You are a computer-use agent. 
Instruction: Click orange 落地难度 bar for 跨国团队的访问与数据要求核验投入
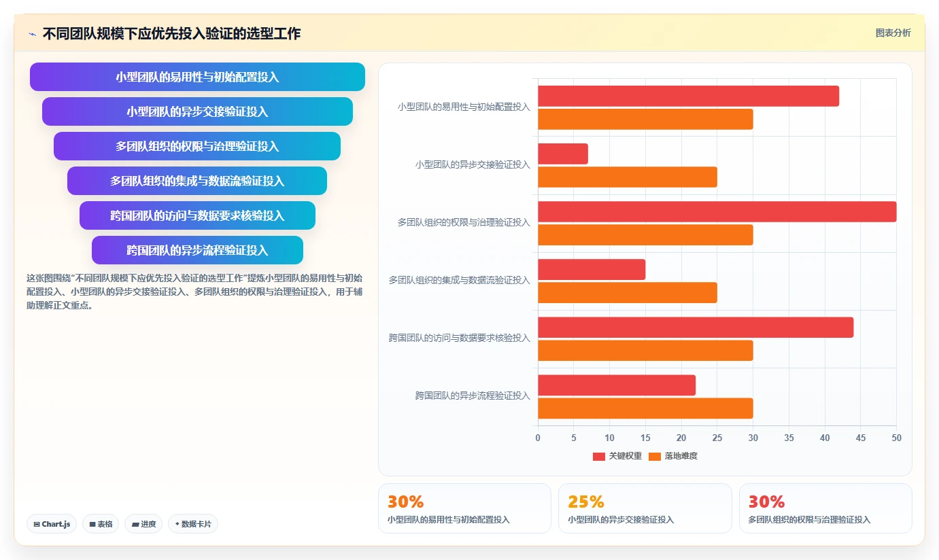click(x=645, y=350)
